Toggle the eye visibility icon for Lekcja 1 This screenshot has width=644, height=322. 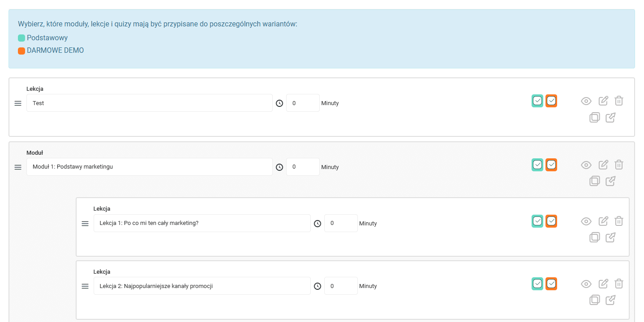[586, 221]
